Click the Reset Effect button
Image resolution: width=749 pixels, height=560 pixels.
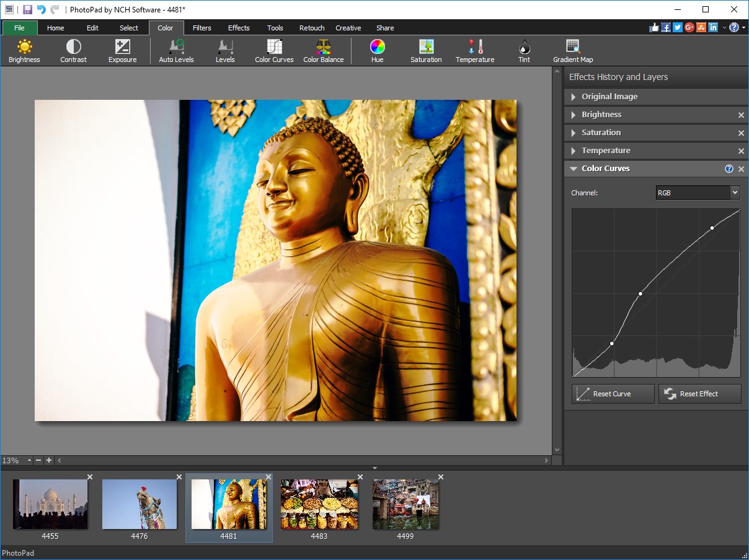tap(699, 393)
